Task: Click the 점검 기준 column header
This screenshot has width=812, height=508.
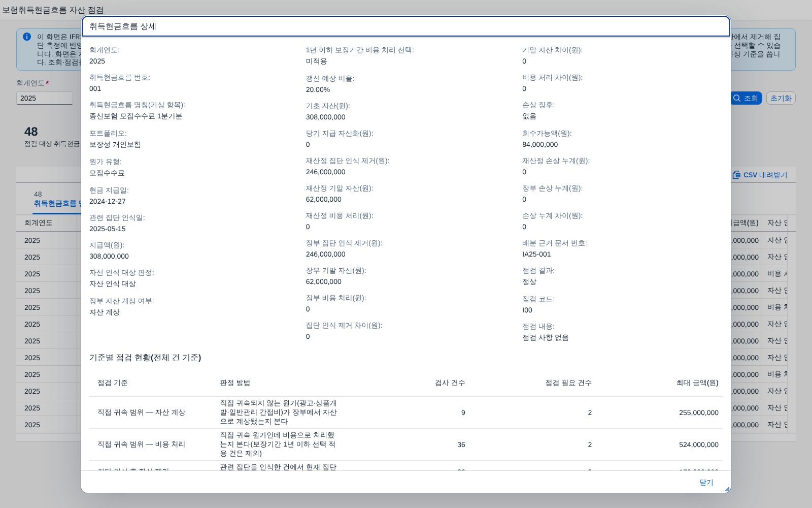Action: coord(113,383)
